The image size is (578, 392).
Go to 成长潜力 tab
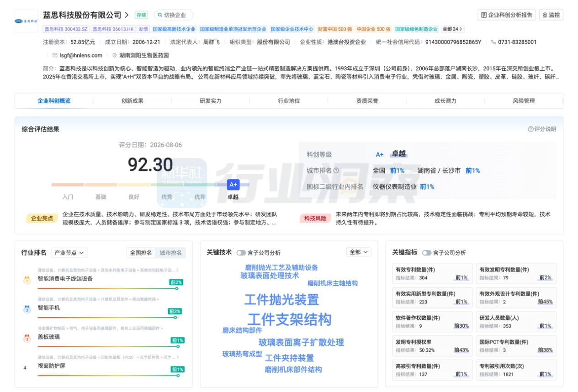coord(445,101)
